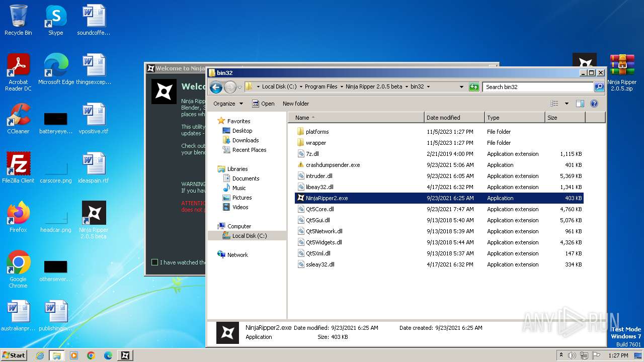644x362 pixels.
Task: Open Acrobat Reader DC desktop shortcut
Action: click(18, 72)
